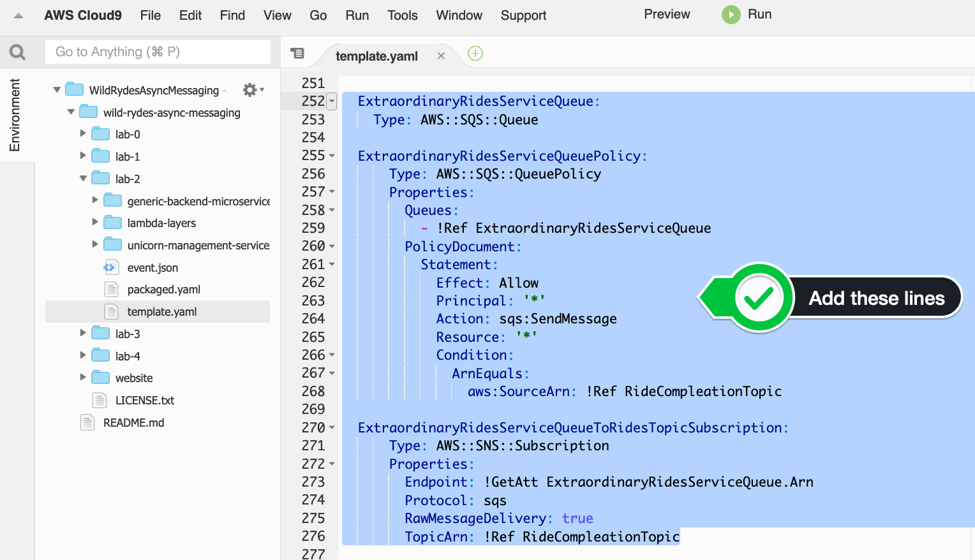Viewport: 975px width, 560px height.
Task: Click the 'RawMessageDelivery' key text
Action: (x=475, y=518)
